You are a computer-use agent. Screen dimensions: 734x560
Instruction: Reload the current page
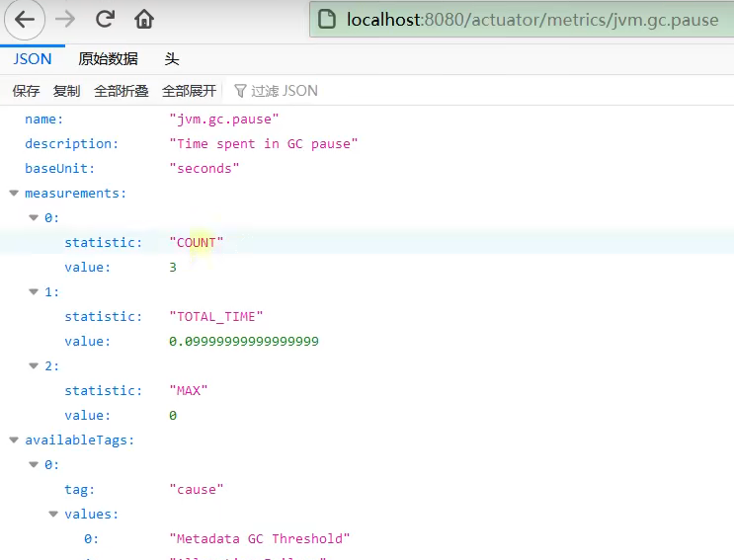(105, 20)
